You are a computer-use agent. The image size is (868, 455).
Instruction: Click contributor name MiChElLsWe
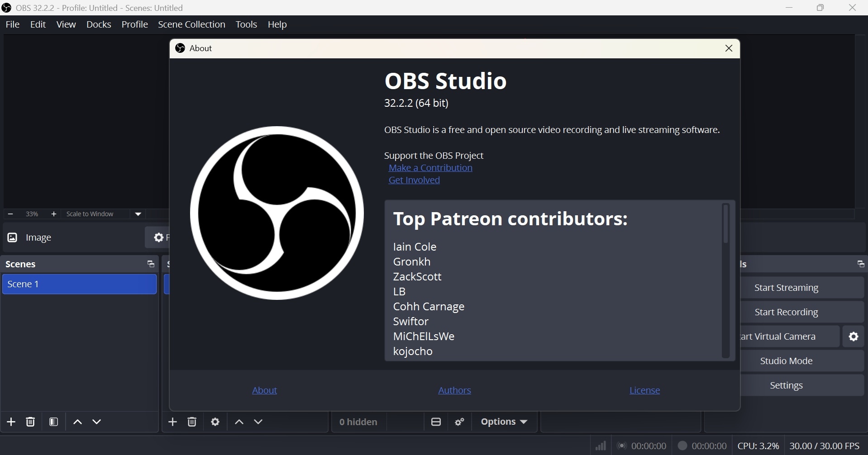click(424, 337)
